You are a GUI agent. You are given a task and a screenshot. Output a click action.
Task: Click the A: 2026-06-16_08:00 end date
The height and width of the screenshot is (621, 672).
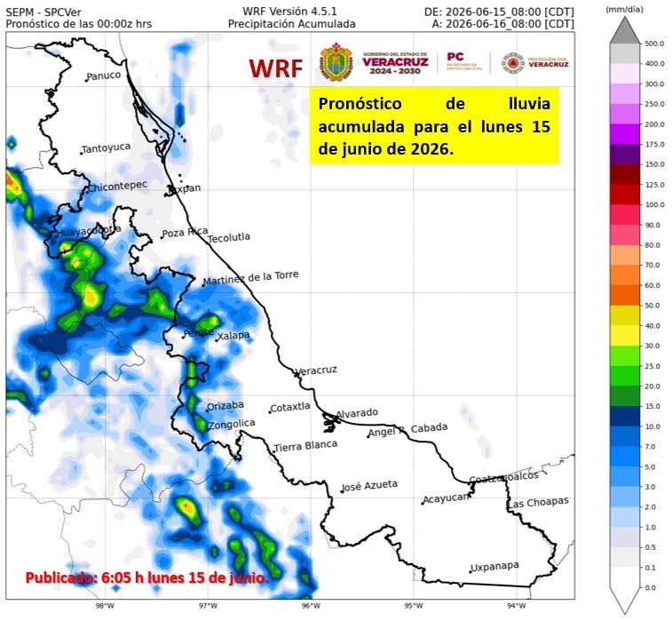(503, 24)
